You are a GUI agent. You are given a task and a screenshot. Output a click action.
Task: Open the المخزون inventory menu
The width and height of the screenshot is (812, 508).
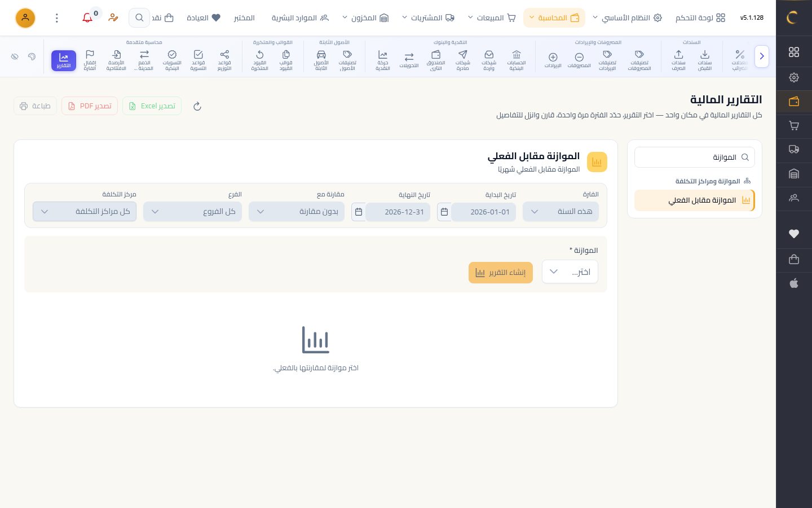tap(365, 18)
